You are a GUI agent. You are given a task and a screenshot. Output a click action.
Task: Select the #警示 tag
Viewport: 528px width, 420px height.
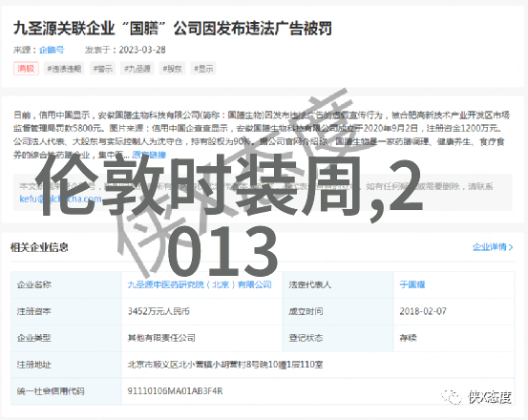point(103,69)
